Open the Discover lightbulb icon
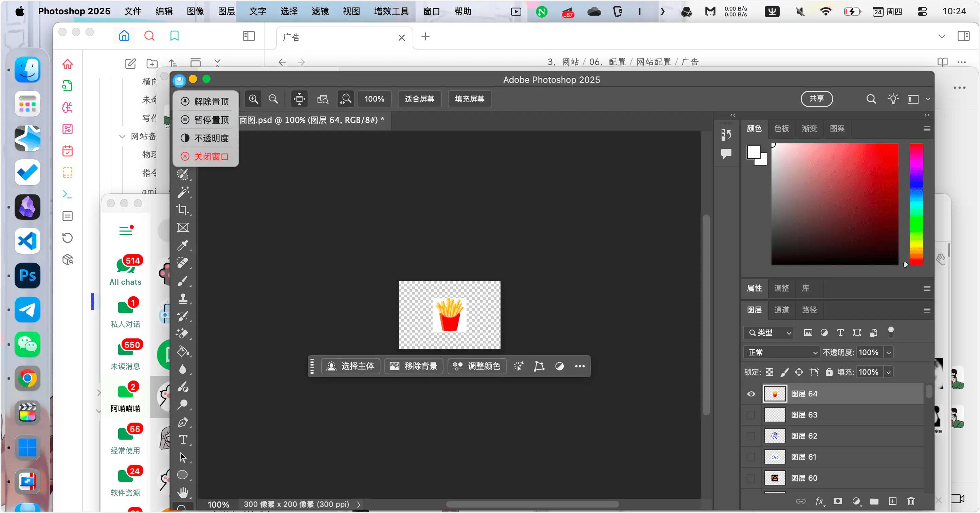The image size is (980, 513). coord(893,99)
